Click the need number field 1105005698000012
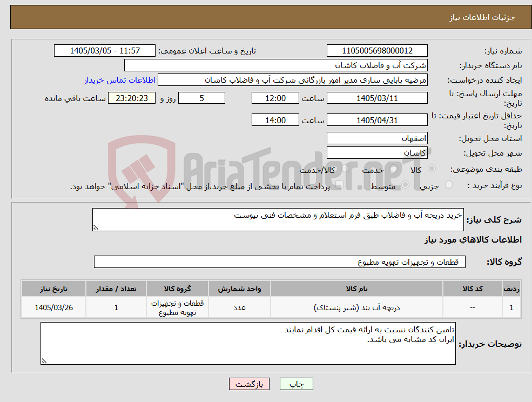 point(377,51)
